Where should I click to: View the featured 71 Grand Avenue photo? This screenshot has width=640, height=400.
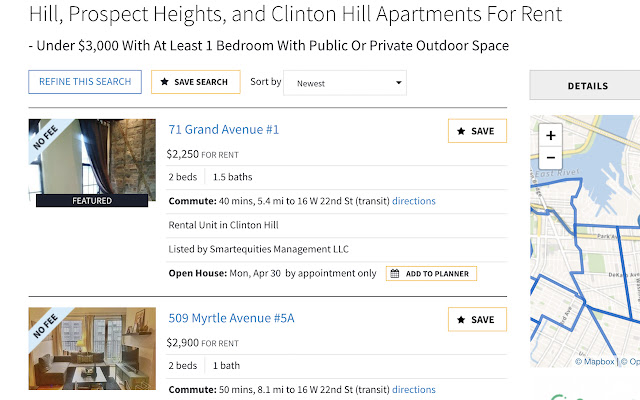point(92,160)
